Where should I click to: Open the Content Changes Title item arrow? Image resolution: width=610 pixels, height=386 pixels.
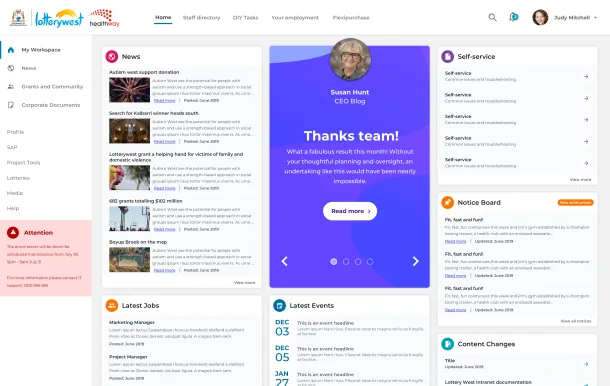tap(586, 364)
